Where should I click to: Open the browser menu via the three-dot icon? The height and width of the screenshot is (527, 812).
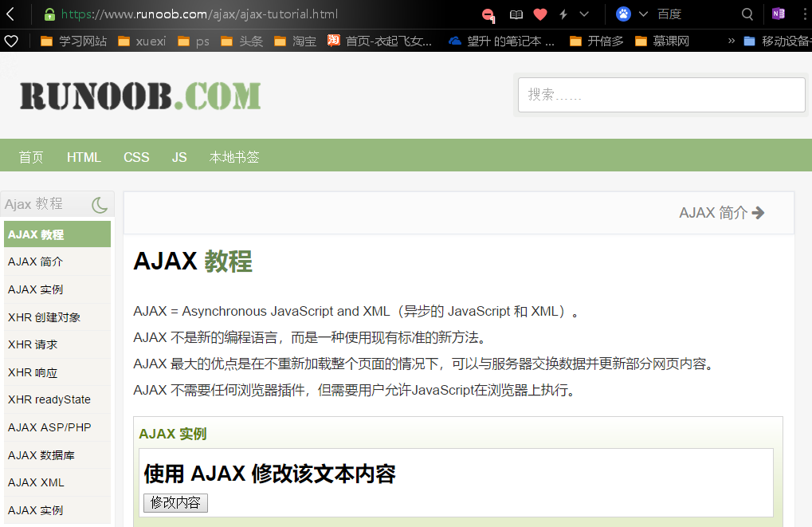[803, 14]
